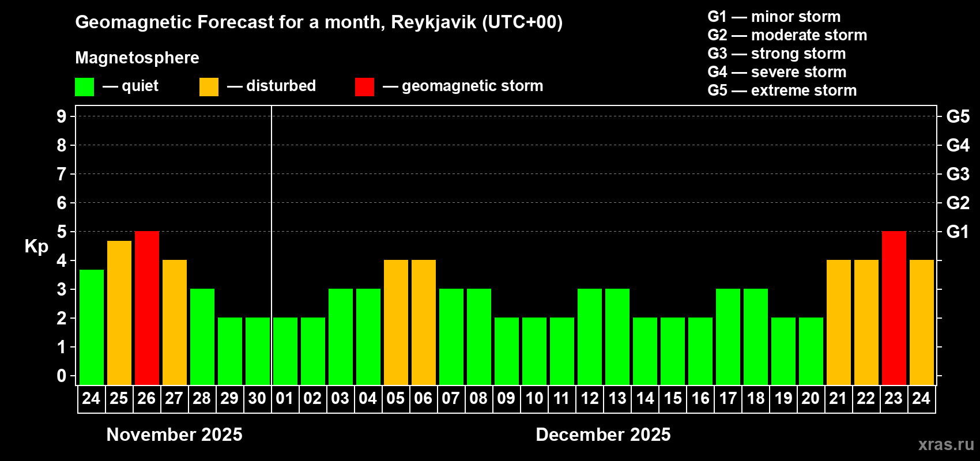Click the green bar for December 01
This screenshot has width=980, height=461.
[285, 351]
